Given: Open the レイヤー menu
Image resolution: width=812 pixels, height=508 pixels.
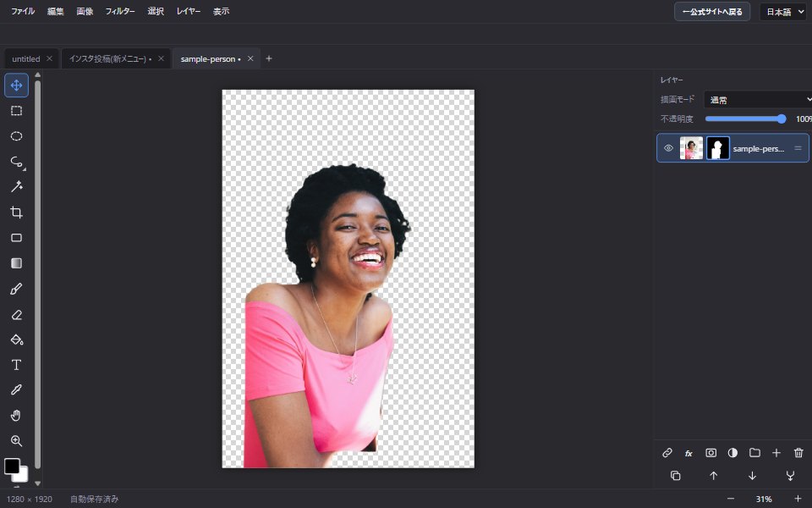Looking at the screenshot, I should (x=189, y=11).
